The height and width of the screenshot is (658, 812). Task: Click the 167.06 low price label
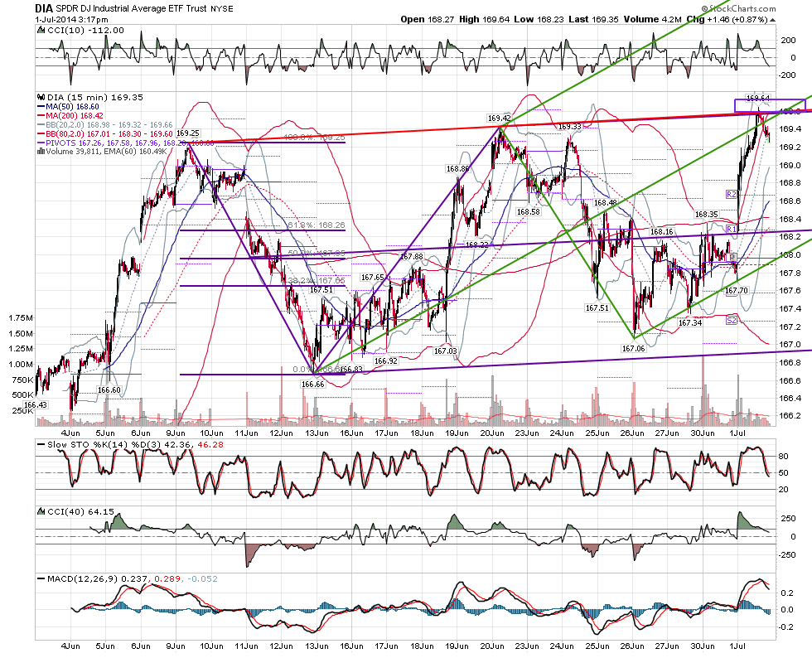tap(633, 349)
